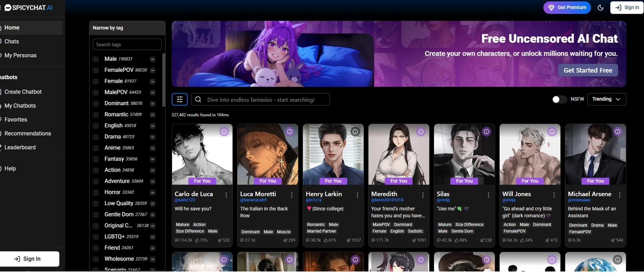Open three-dot menu for Meredith

423,195
